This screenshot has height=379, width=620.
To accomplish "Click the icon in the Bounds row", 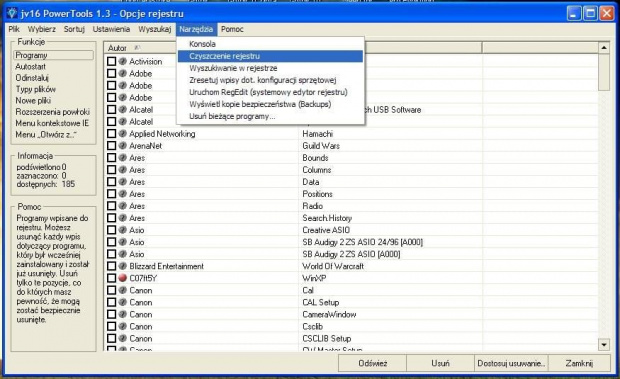I will (123, 158).
